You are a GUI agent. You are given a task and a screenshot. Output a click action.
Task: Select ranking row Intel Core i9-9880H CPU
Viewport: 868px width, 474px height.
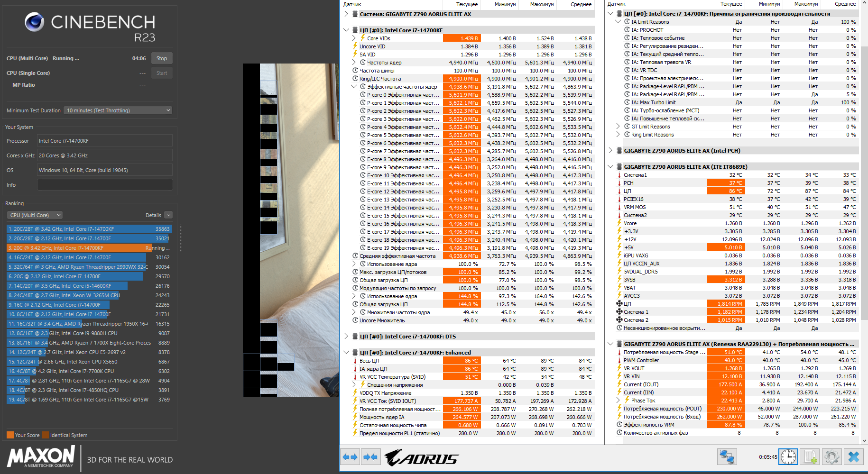89,333
